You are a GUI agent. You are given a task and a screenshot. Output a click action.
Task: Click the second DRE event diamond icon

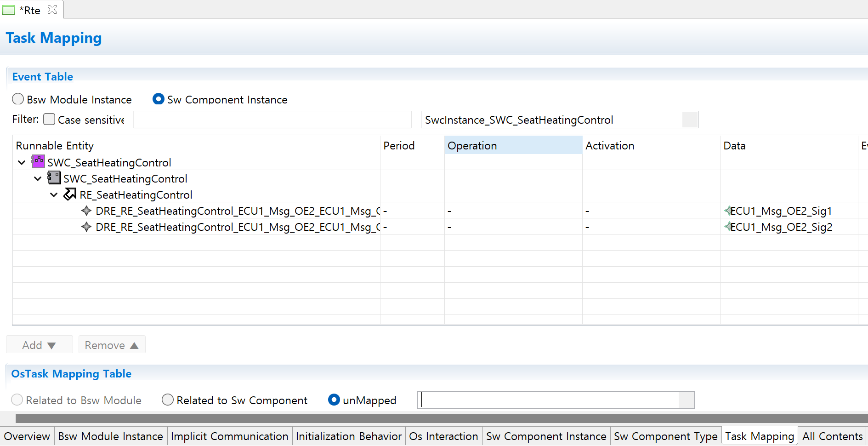(x=86, y=227)
